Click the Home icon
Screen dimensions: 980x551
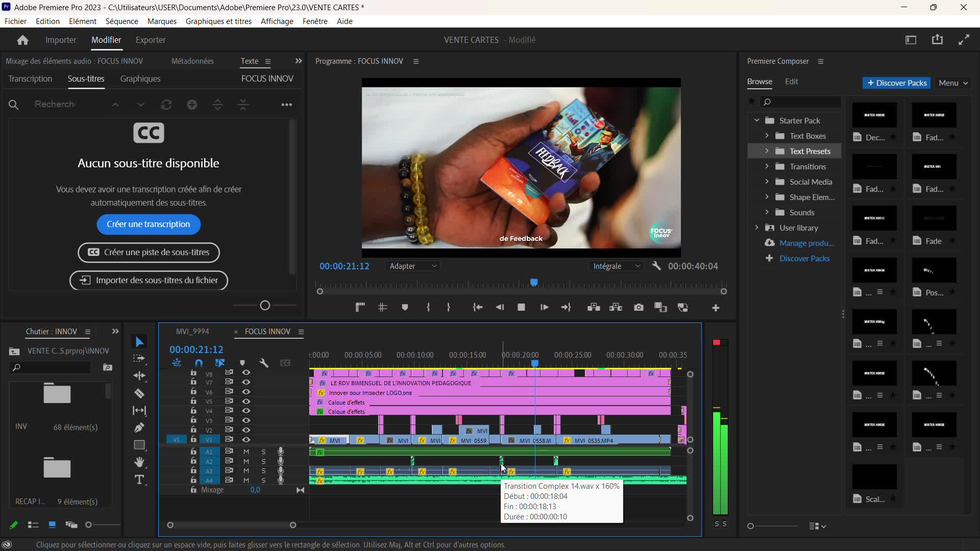tap(22, 40)
